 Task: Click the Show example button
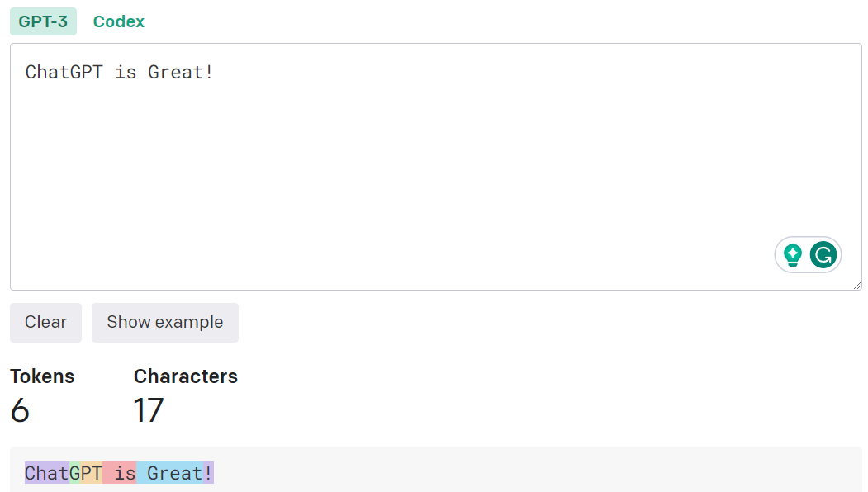pyautogui.click(x=165, y=322)
